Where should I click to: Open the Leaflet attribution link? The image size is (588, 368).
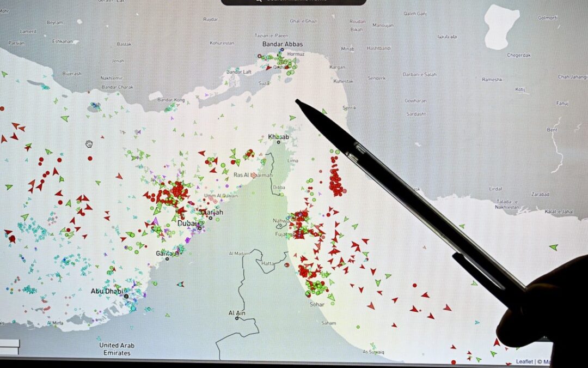[x=524, y=361]
